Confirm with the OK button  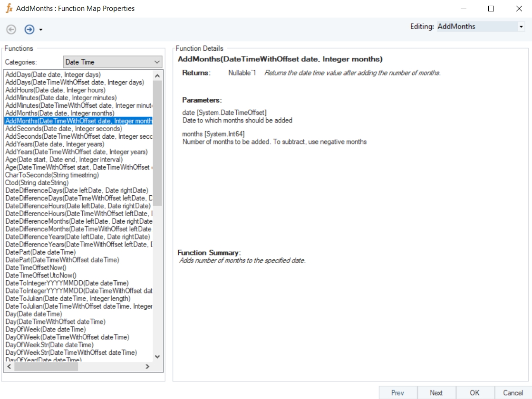474,392
